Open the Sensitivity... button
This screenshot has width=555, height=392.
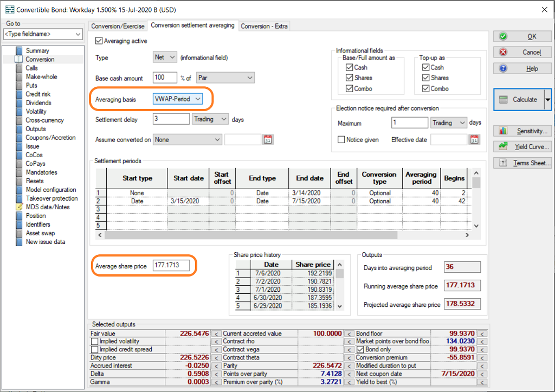522,131
